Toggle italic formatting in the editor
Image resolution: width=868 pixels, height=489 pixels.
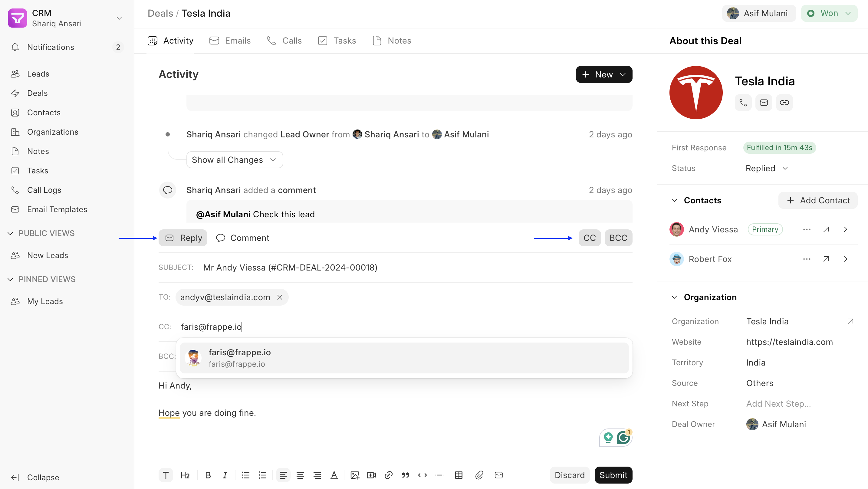[x=225, y=475]
